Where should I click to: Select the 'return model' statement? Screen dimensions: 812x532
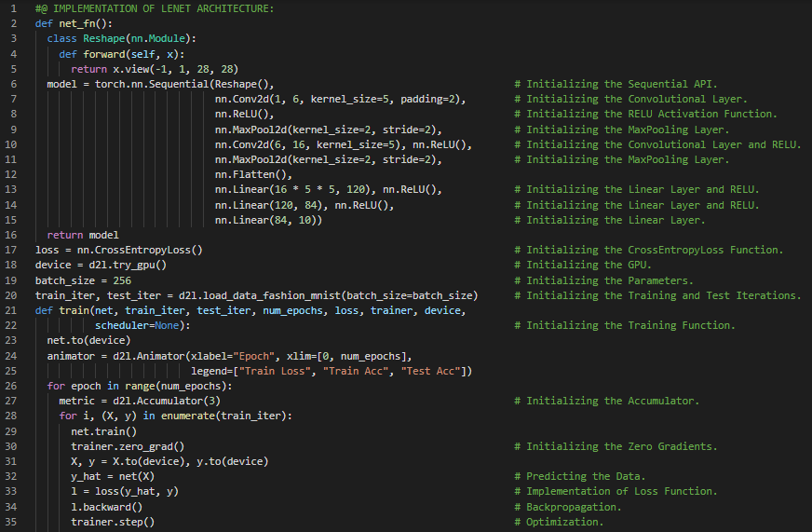(83, 235)
